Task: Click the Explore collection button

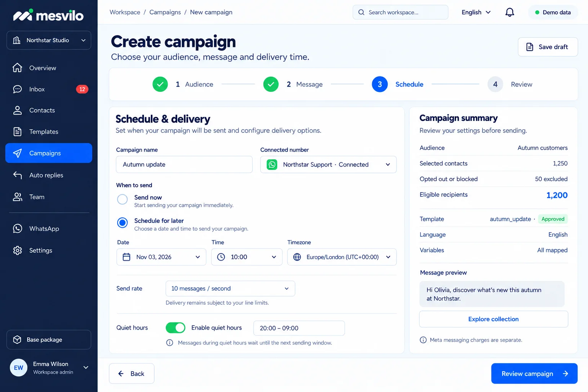Action: tap(493, 319)
